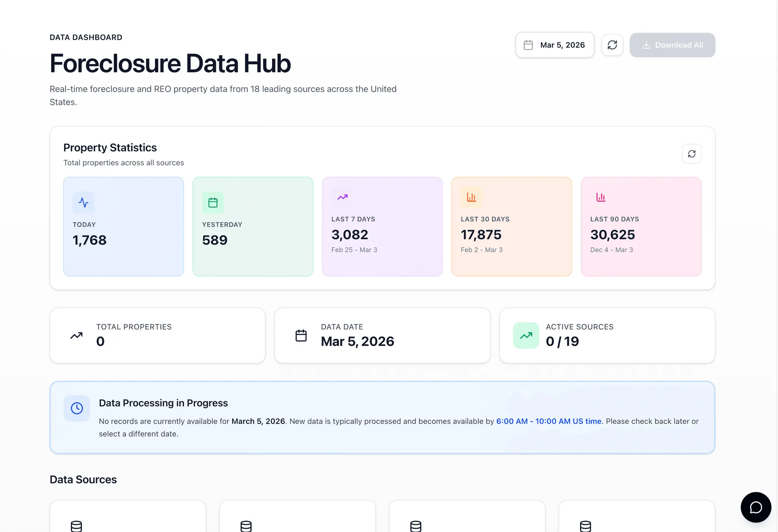
Task: Open the Mar 5, 2026 date picker
Action: point(555,45)
